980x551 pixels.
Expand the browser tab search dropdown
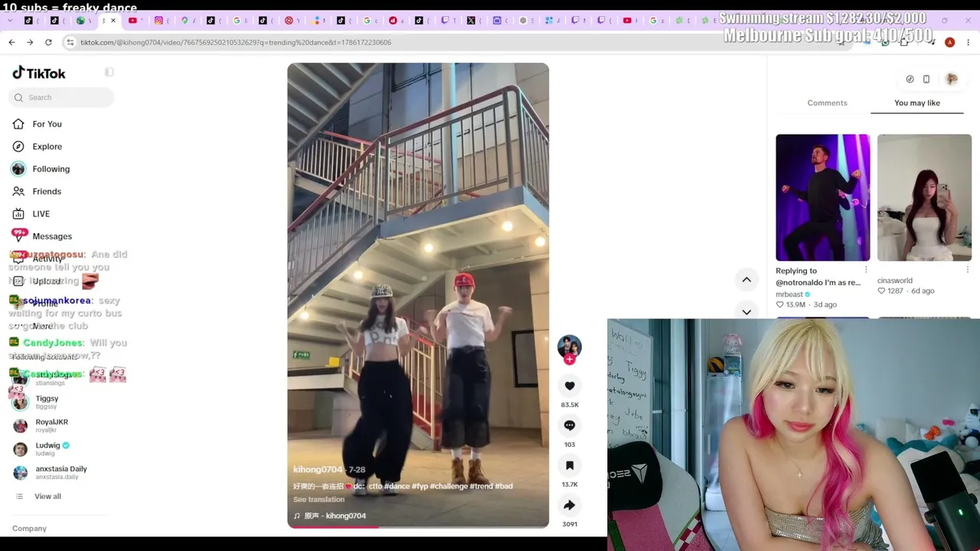point(9,21)
